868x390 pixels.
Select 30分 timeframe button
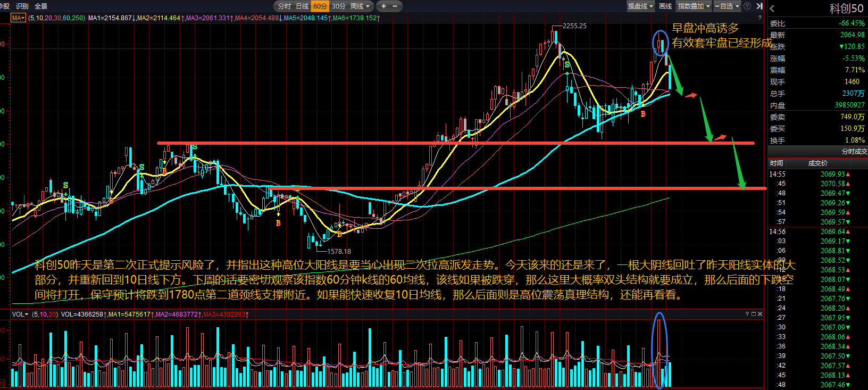coord(339,6)
